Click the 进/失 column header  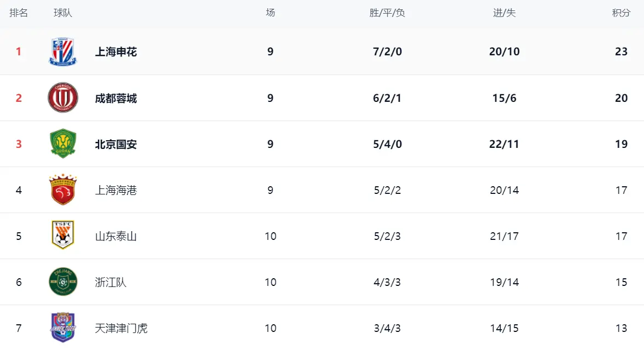click(x=504, y=13)
